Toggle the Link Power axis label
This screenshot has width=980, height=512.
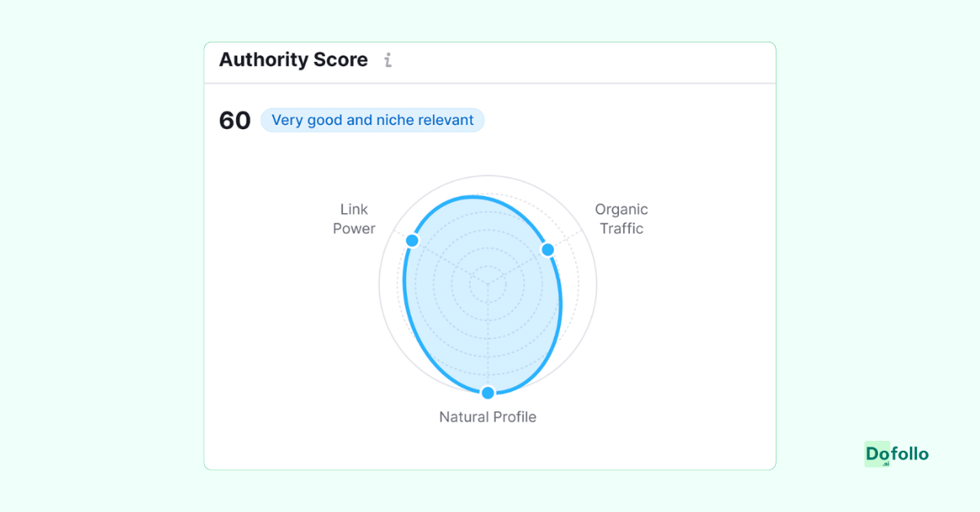[354, 219]
